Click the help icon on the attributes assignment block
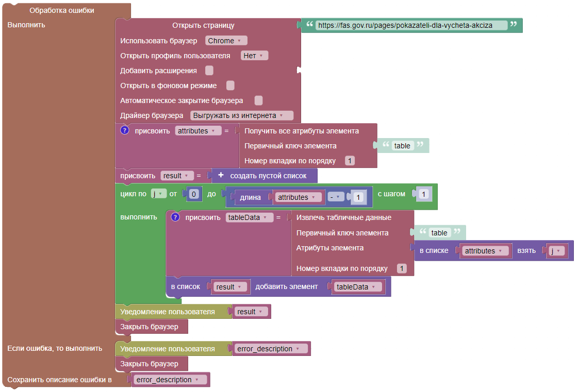This screenshot has width=578, height=392. click(125, 130)
